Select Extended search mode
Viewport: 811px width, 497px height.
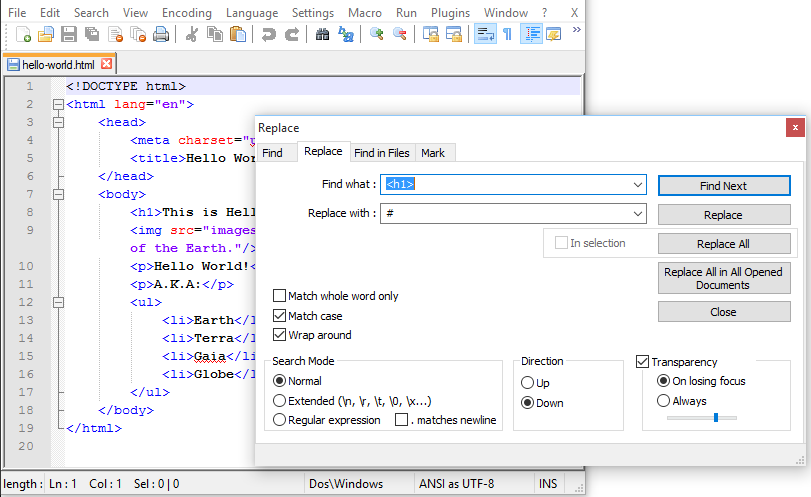click(x=279, y=400)
